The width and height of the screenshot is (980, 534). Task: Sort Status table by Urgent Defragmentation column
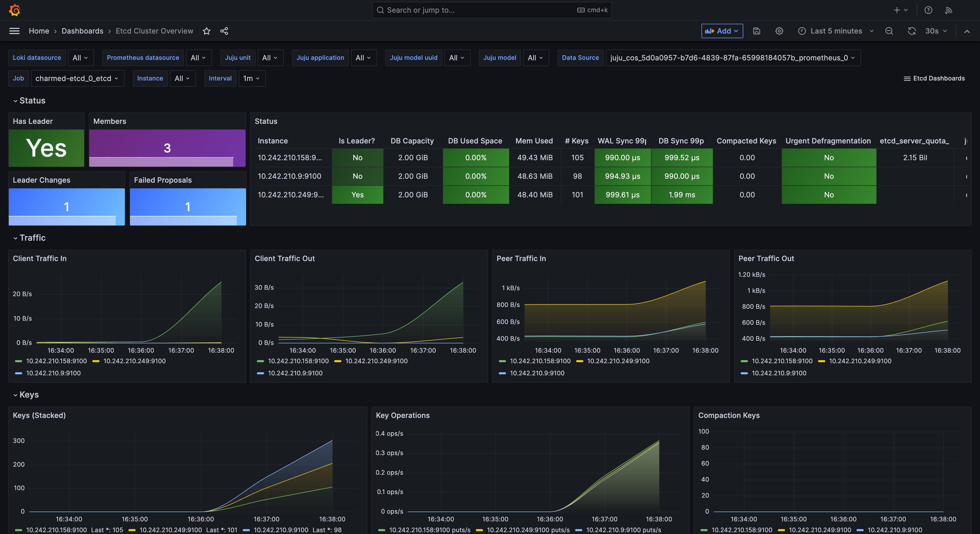point(828,141)
